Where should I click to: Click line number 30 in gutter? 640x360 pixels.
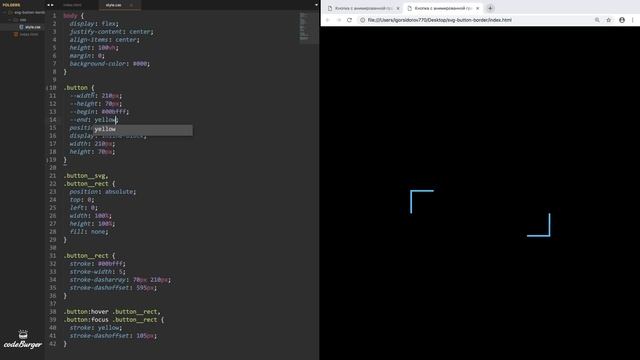pyautogui.click(x=53, y=248)
